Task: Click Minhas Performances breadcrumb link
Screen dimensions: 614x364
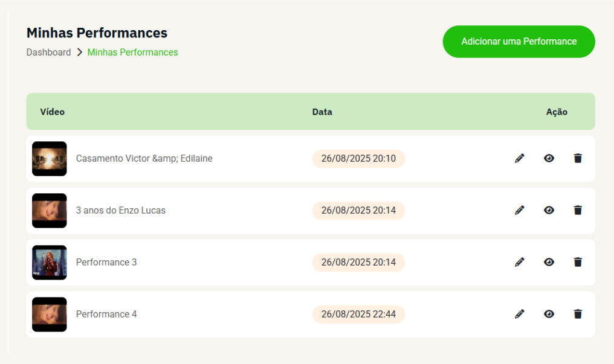Action: (x=132, y=53)
